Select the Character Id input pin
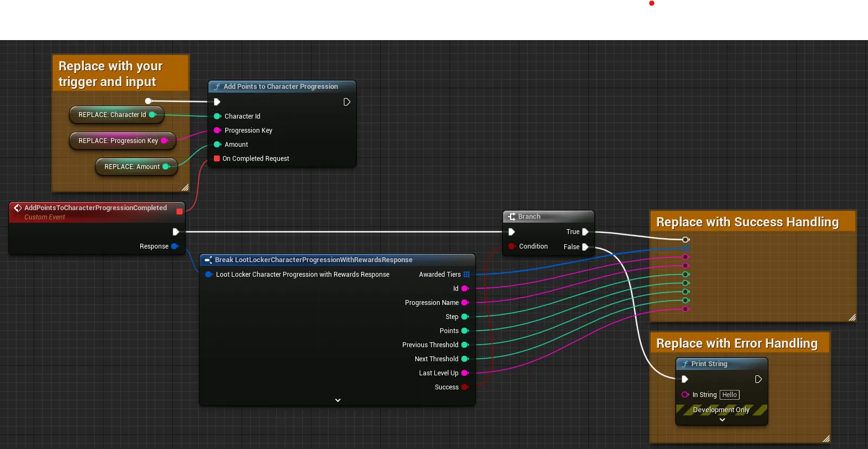 click(217, 116)
